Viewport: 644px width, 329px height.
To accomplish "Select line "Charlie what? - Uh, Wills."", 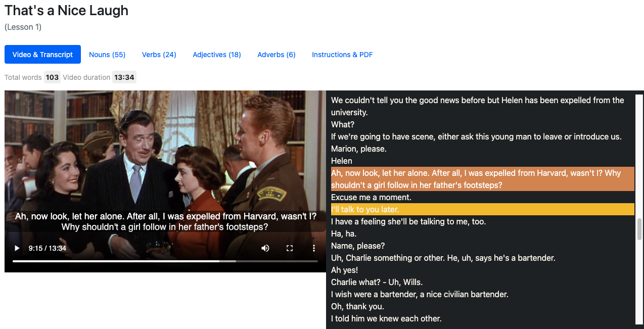I will tap(483, 282).
